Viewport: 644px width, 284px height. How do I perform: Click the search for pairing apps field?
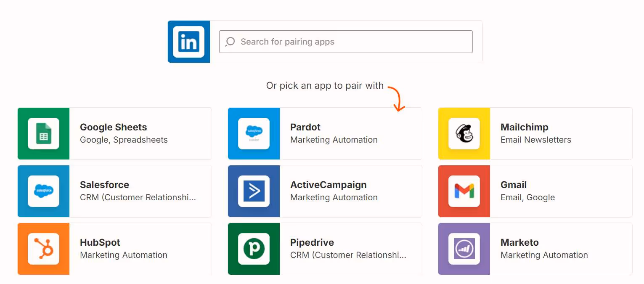click(x=346, y=42)
